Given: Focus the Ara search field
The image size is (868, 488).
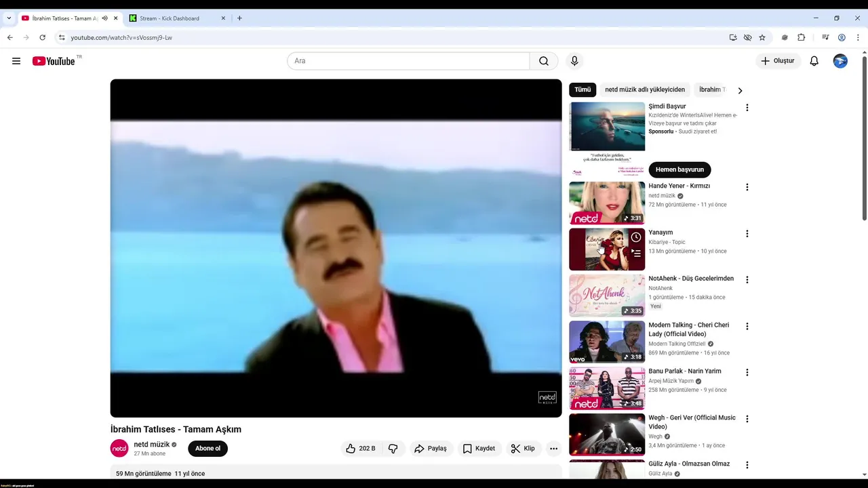Looking at the screenshot, I should (x=408, y=61).
